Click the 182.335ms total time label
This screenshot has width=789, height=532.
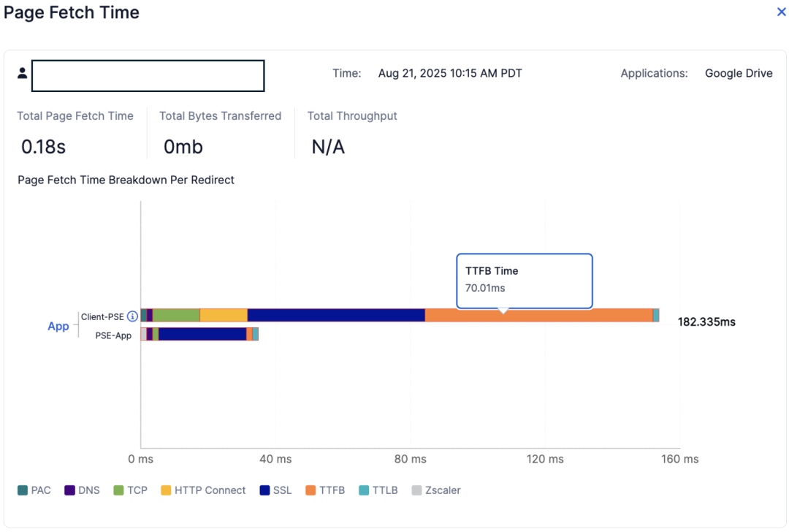(706, 322)
